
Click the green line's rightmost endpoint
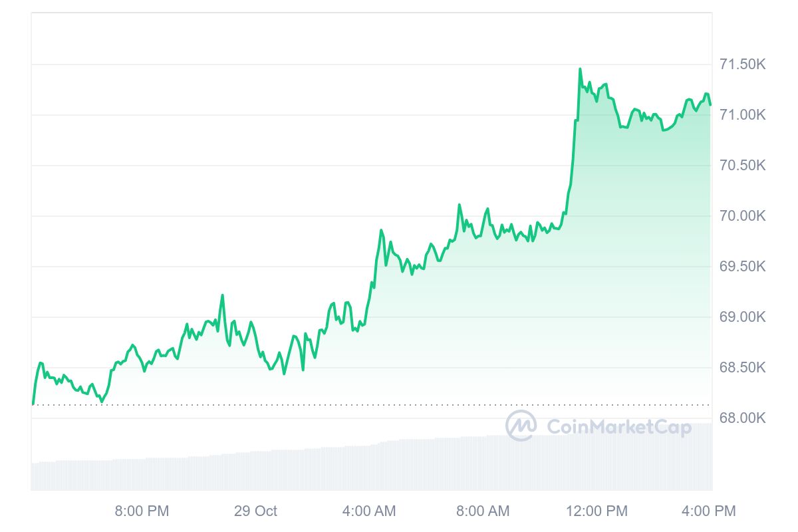click(x=710, y=104)
